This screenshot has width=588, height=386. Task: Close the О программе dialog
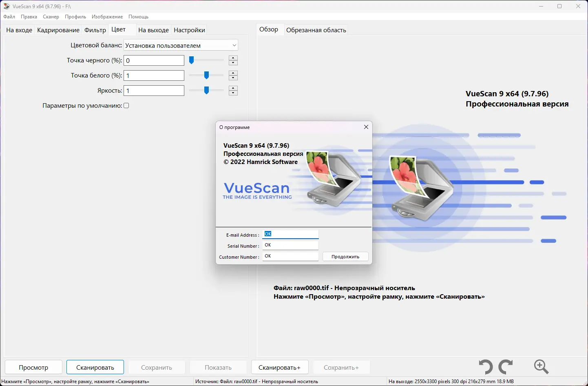pos(366,127)
